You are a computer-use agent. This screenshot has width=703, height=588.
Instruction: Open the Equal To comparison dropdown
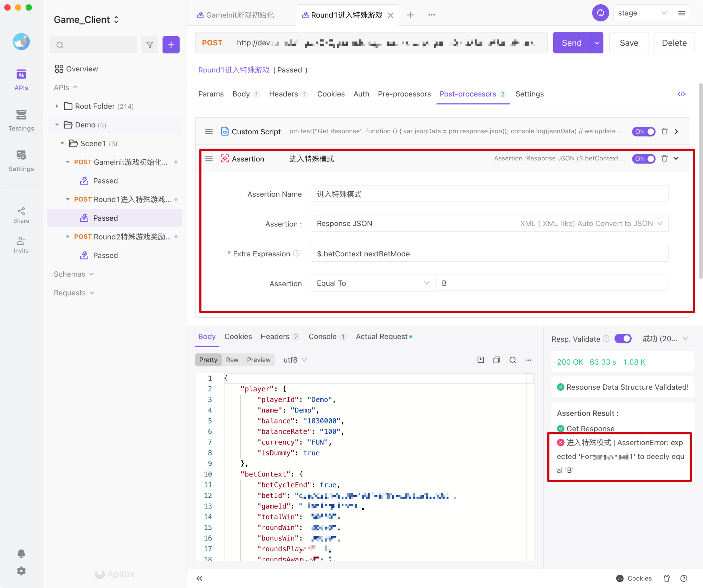point(373,283)
